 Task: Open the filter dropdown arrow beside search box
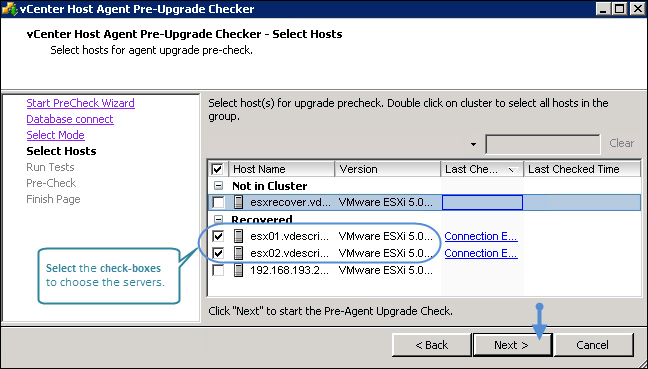(x=474, y=144)
